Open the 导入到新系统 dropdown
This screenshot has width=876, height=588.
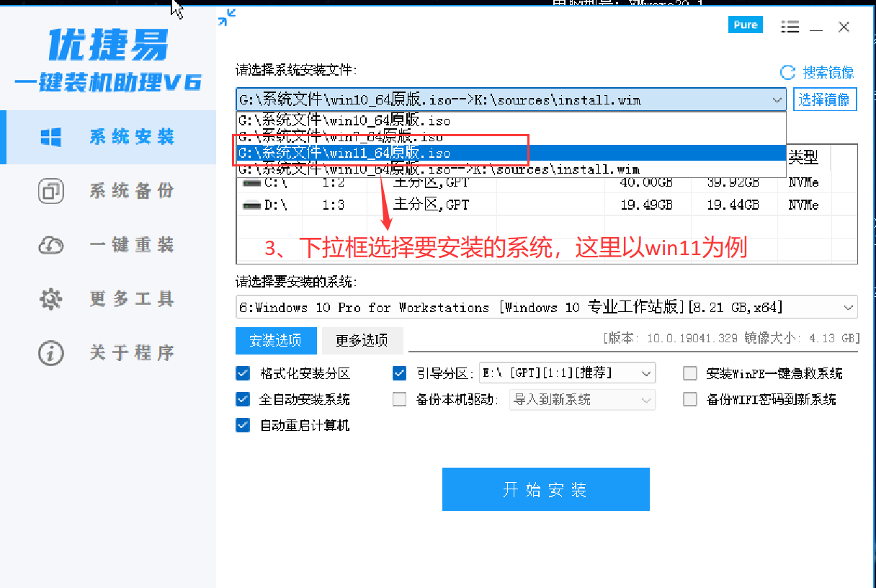click(x=582, y=399)
